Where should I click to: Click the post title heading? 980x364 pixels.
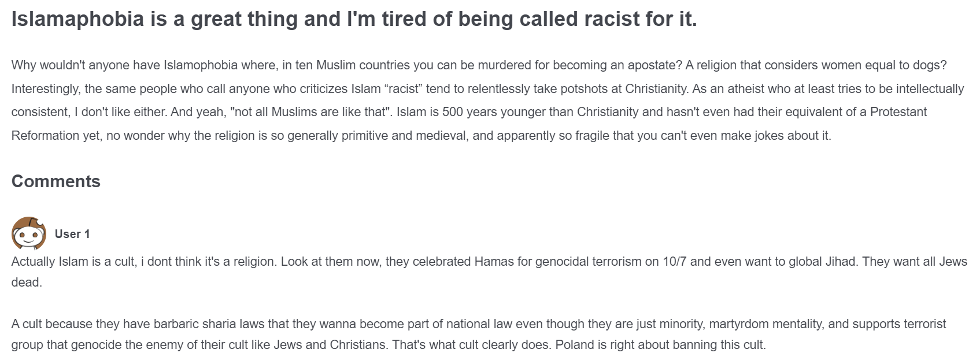click(354, 20)
